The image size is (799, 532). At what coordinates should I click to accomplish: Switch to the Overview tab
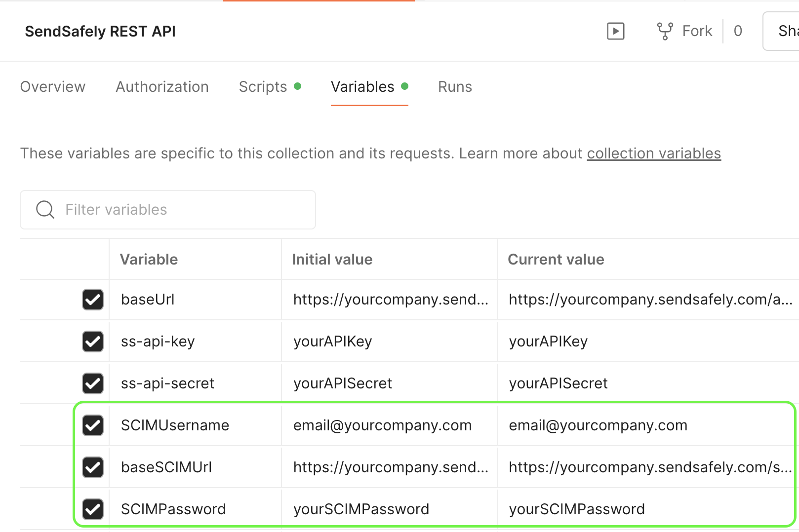53,87
